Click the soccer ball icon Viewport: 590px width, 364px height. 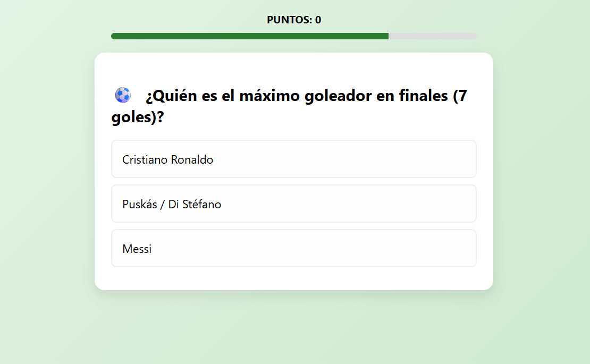click(x=123, y=95)
